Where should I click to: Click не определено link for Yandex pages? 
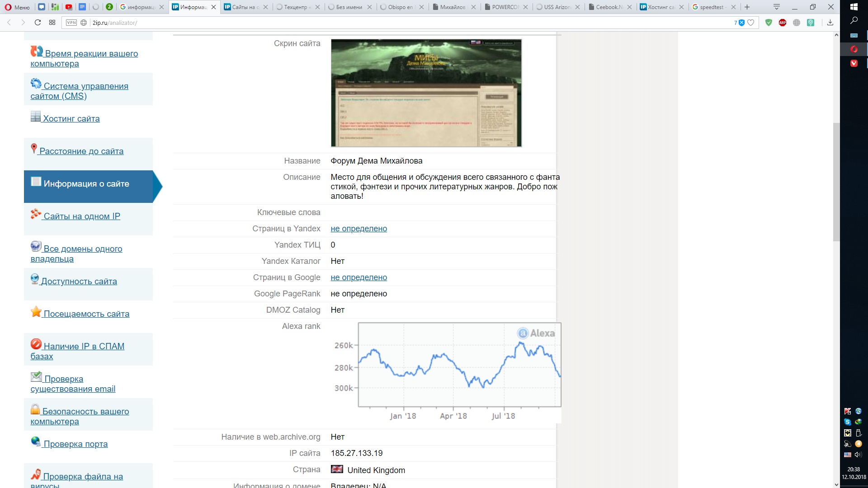point(359,229)
